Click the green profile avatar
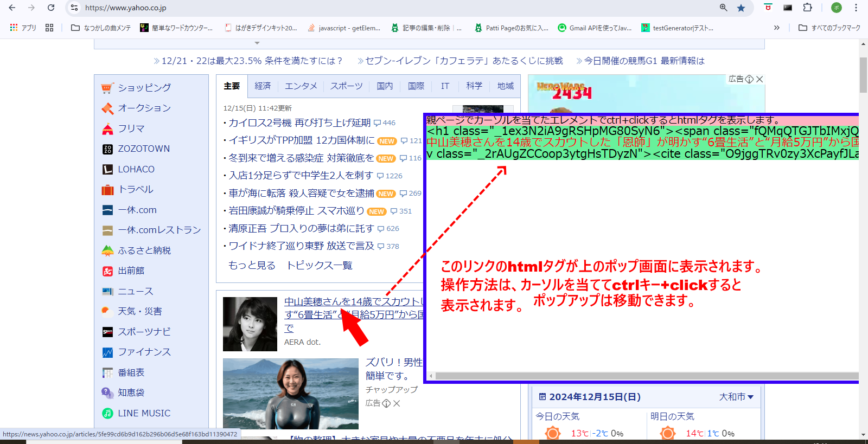Image resolution: width=868 pixels, height=444 pixels. (837, 8)
